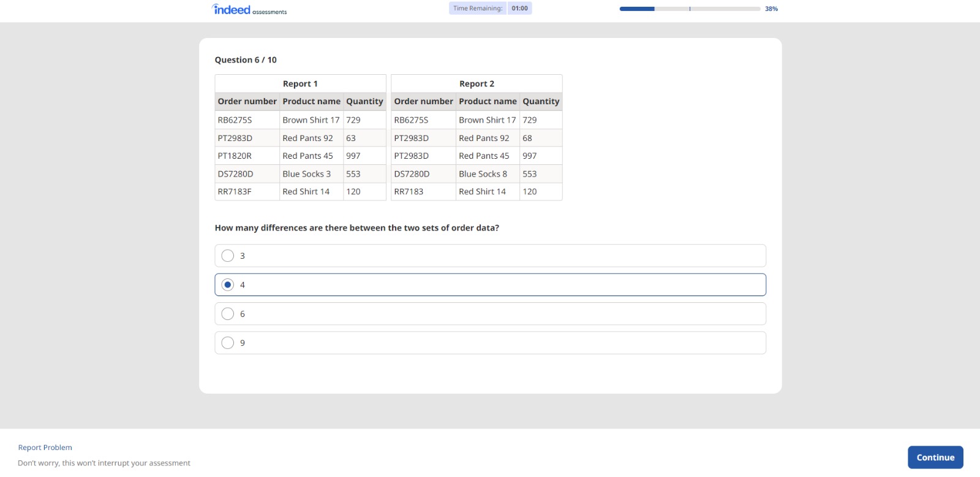Click PT2983D in Report 2 Red Pants 45 row

(411, 156)
